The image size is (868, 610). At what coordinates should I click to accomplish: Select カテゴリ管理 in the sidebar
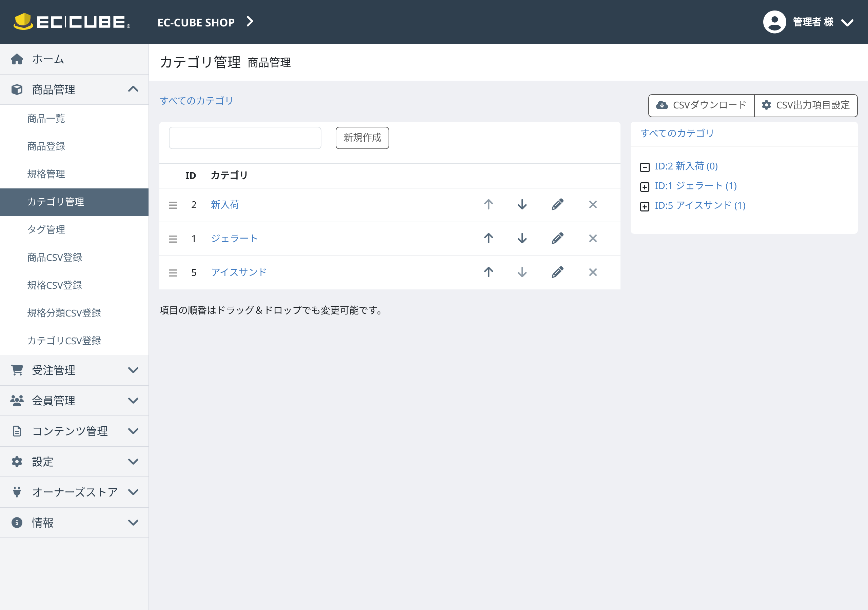(74, 202)
